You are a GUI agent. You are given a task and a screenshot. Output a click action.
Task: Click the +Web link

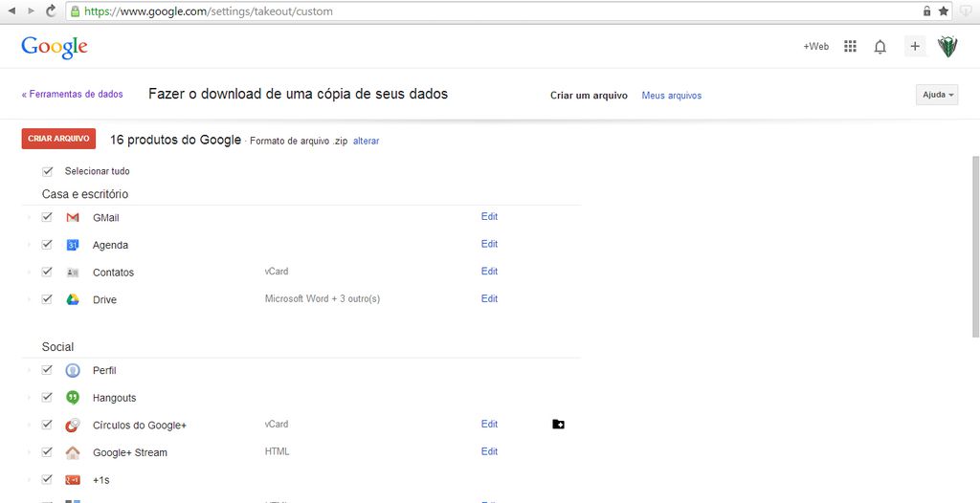pos(816,46)
